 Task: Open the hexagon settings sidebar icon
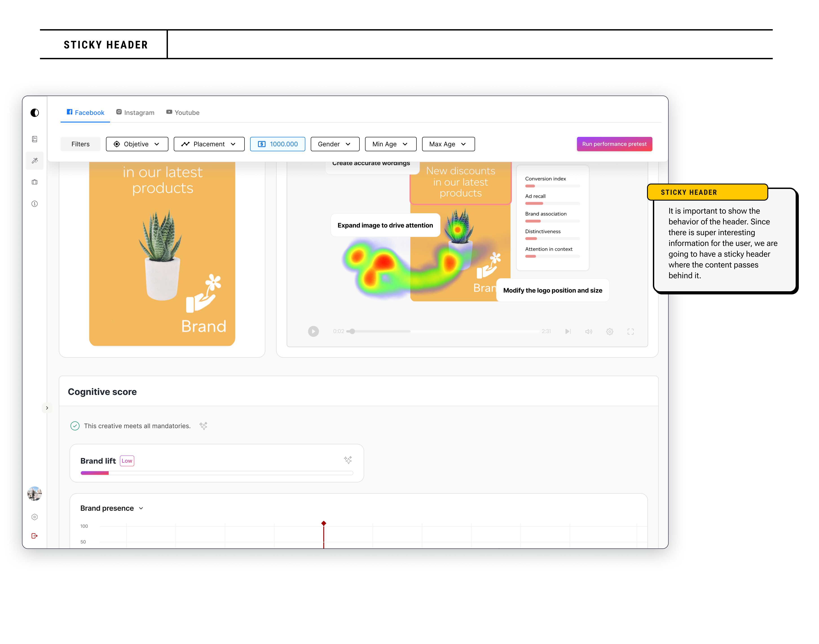35,517
